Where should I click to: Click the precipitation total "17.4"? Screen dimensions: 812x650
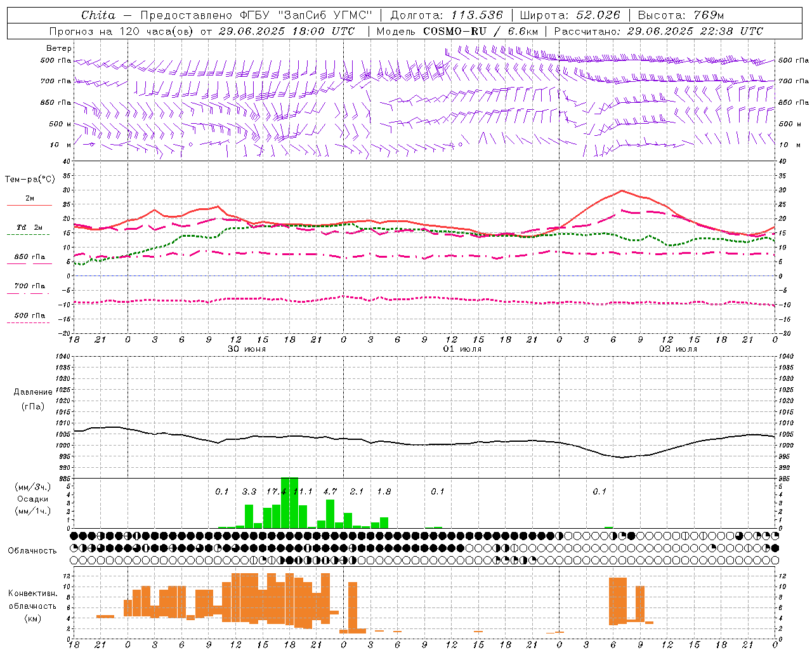pos(276,491)
